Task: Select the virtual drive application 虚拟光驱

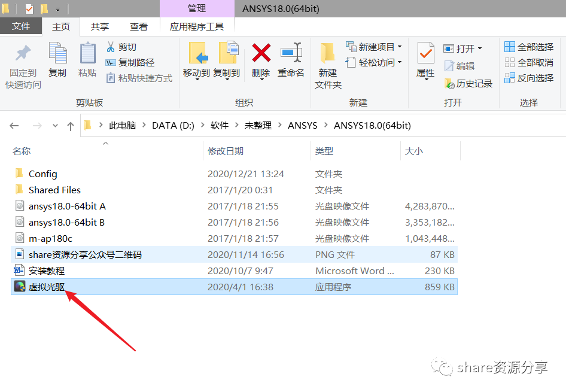Action: [x=235, y=287]
